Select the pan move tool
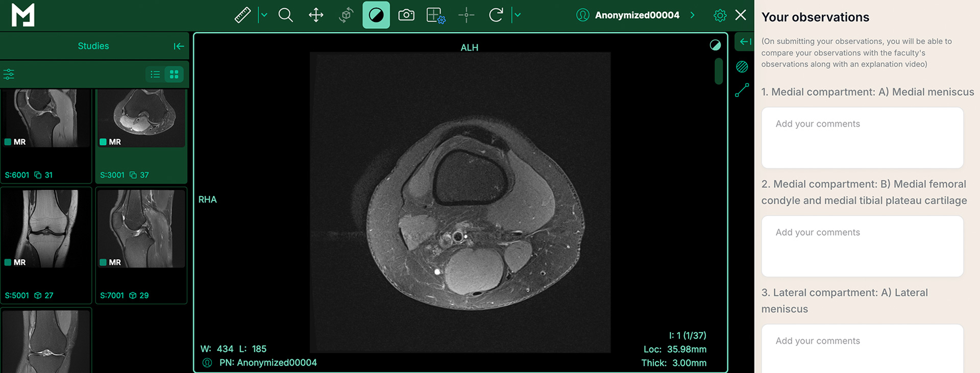Viewport: 980px width, 373px height. [x=316, y=15]
